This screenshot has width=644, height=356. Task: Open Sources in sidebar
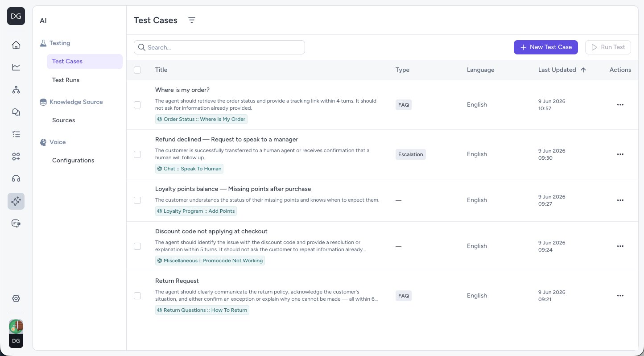(x=63, y=120)
